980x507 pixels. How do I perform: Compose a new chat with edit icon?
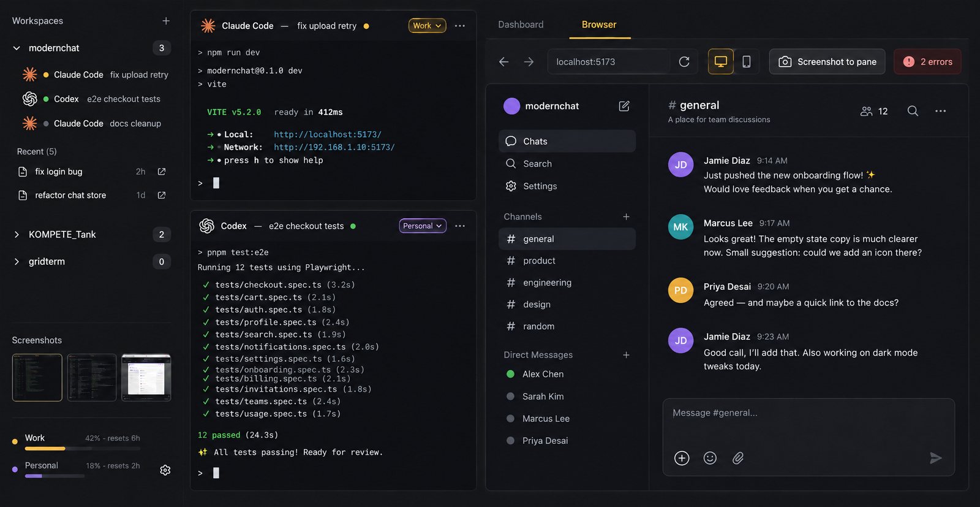click(624, 106)
